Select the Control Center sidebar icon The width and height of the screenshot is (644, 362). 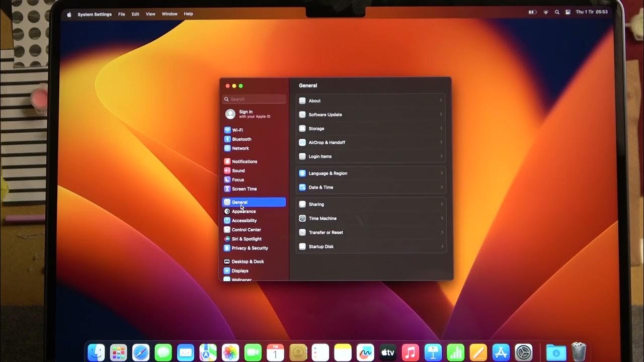[x=227, y=230]
